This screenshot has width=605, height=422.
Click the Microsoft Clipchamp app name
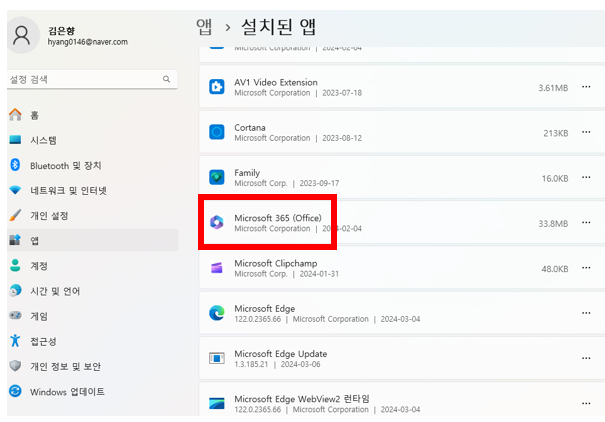click(x=275, y=263)
